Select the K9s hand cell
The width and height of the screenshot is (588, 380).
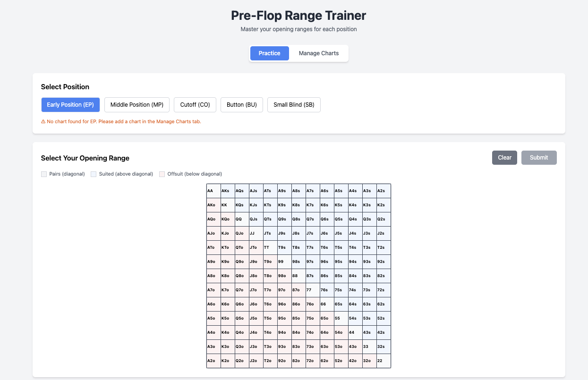coord(285,205)
